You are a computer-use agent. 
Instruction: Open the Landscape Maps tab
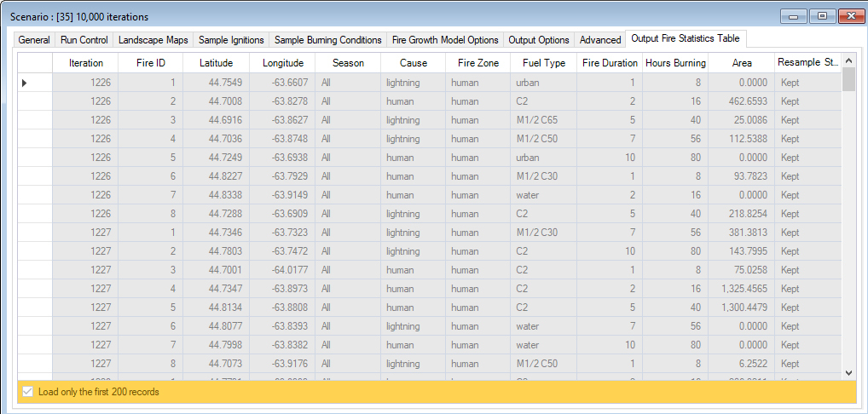pos(153,40)
